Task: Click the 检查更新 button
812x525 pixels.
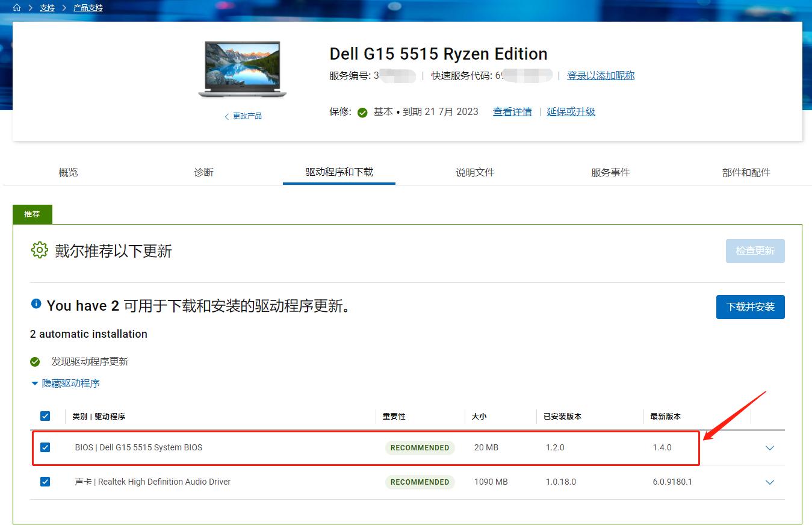Action: point(755,250)
